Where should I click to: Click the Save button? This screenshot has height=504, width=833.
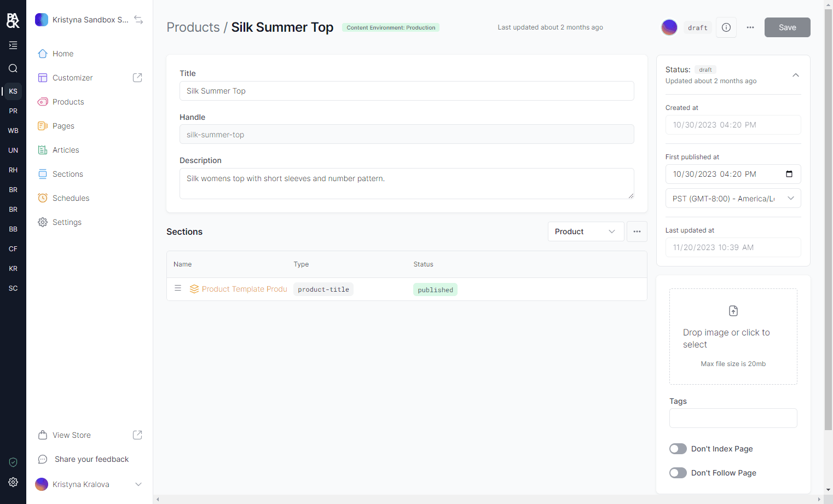787,27
